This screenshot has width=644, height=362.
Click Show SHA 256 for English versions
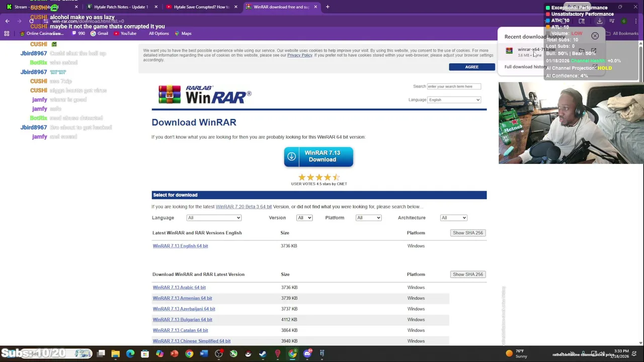coord(468,233)
